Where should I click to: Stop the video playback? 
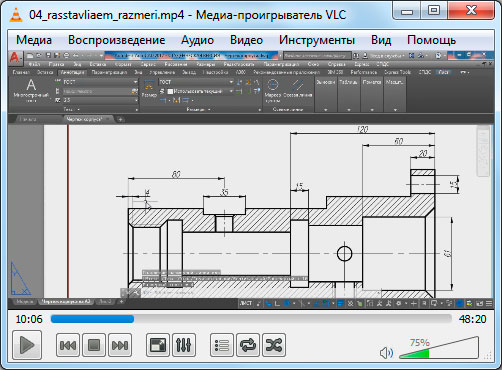click(x=94, y=345)
